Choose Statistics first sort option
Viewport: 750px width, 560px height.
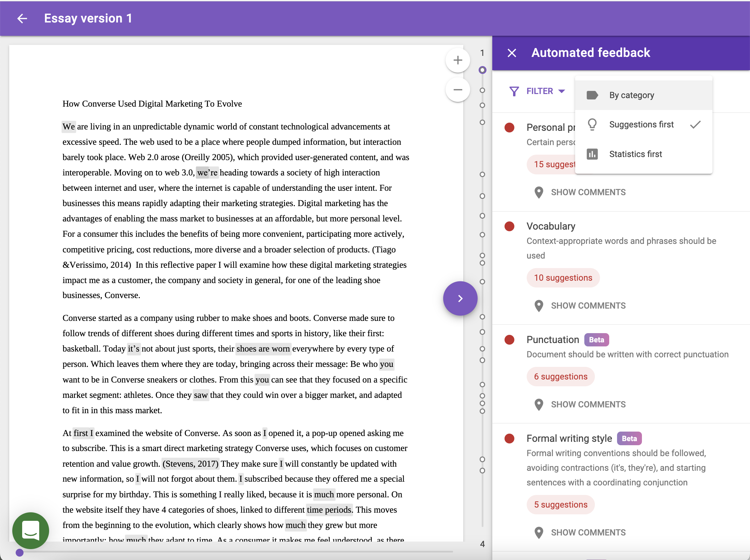point(644,154)
